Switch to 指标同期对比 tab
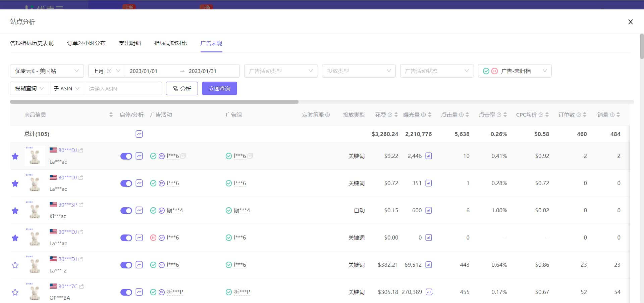This screenshot has height=303, width=644. 171,43
